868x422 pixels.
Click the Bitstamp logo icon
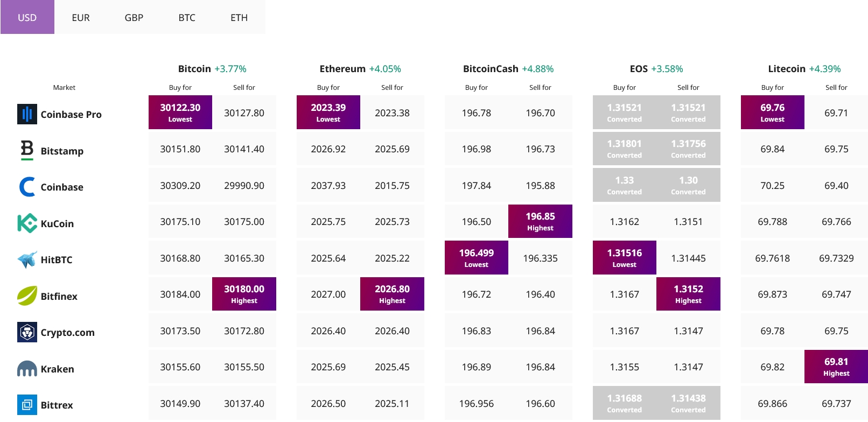click(27, 150)
